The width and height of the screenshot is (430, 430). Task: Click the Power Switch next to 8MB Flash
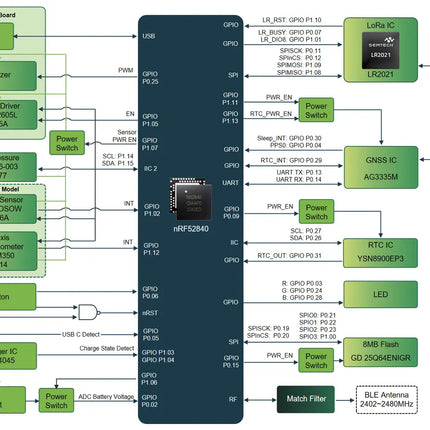tap(316, 360)
